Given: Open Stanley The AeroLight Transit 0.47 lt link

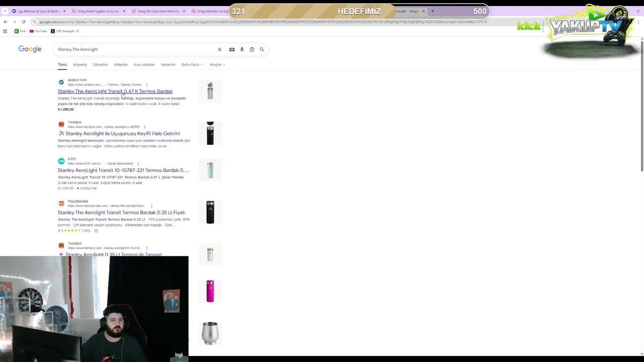Looking at the screenshot, I should (x=115, y=92).
